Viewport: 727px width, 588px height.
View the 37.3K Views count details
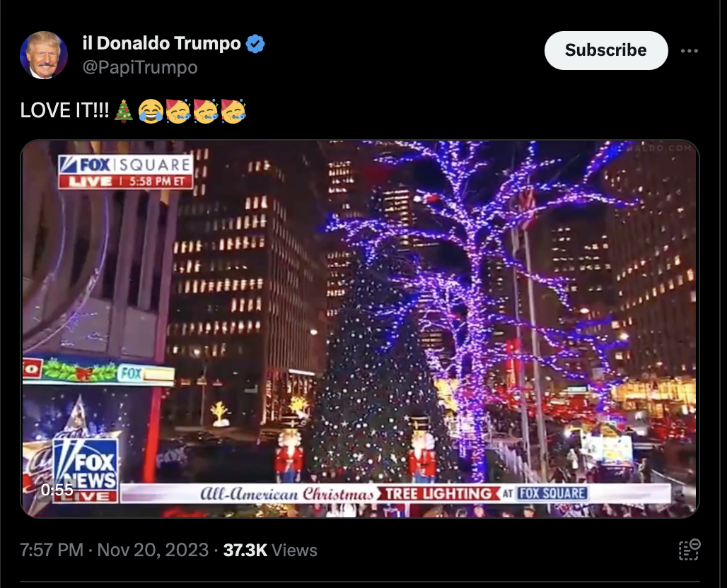(270, 550)
